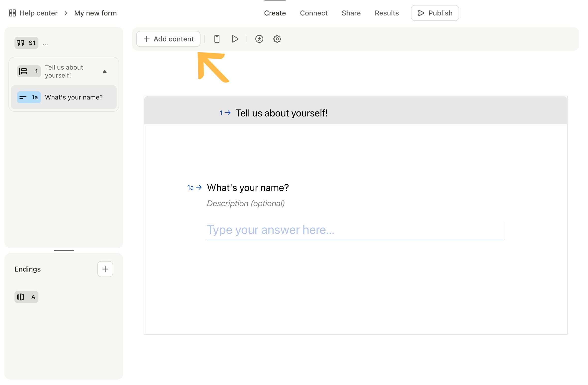Click the Help center breadcrumb link
The image size is (588, 385).
38,13
